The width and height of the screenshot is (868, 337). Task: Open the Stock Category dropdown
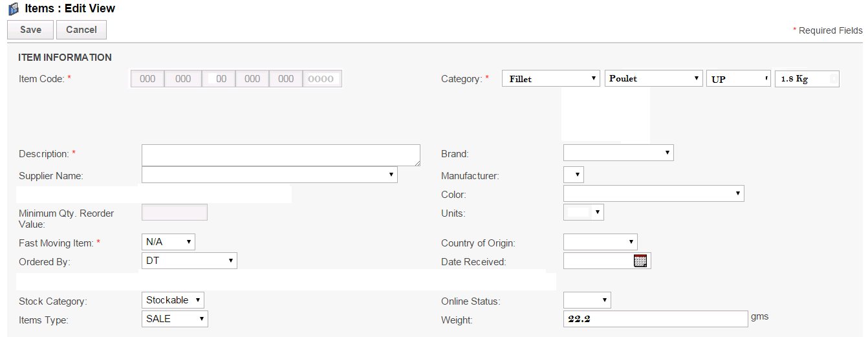[x=173, y=300]
